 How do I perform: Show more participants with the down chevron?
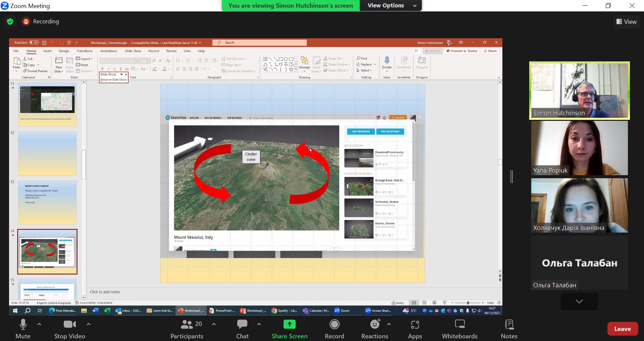579,301
